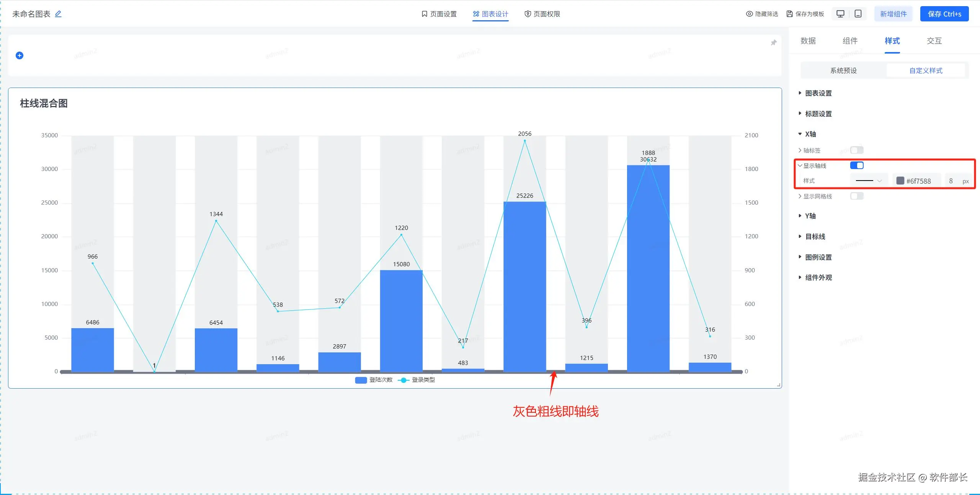Click the pin icon on filter bar

774,42
